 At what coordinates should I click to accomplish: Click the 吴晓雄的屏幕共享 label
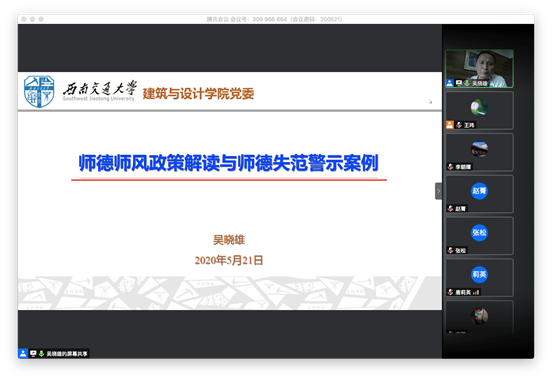pos(67,354)
